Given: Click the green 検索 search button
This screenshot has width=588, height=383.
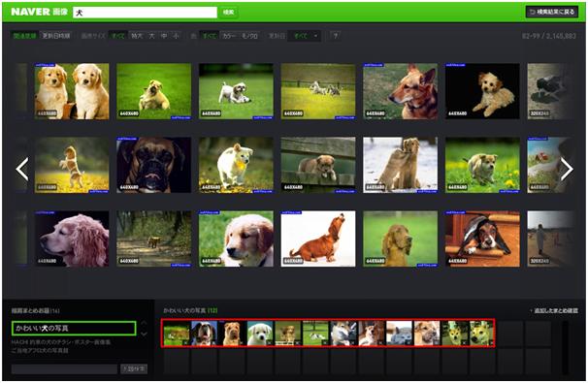Looking at the screenshot, I should 228,13.
